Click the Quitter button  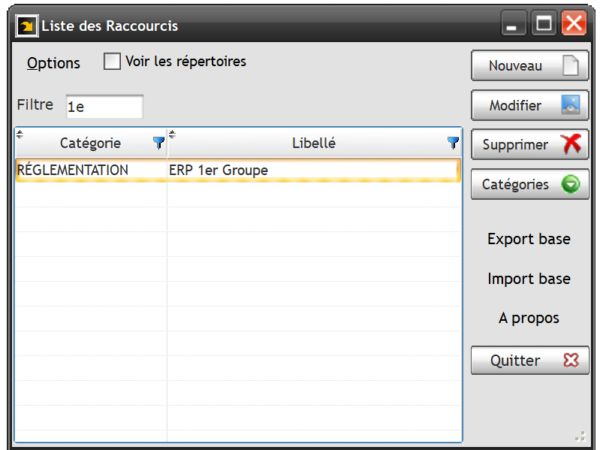(x=530, y=360)
